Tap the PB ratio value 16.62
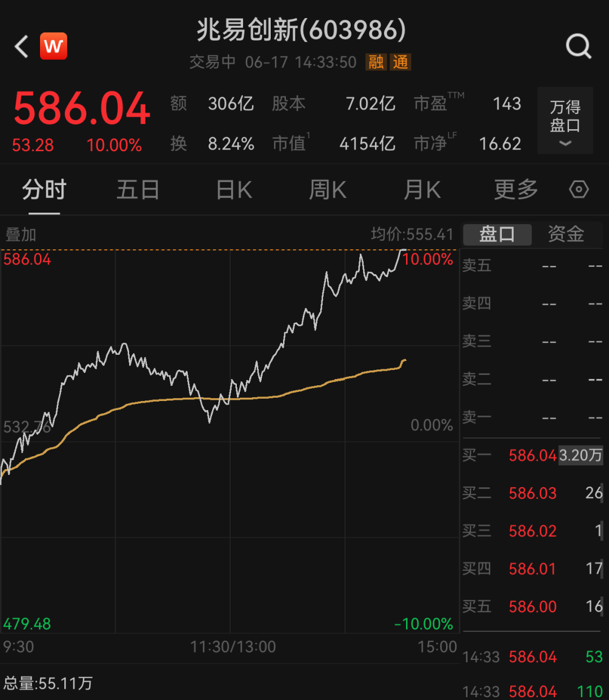Viewport: 609px width, 700px height. point(500,144)
